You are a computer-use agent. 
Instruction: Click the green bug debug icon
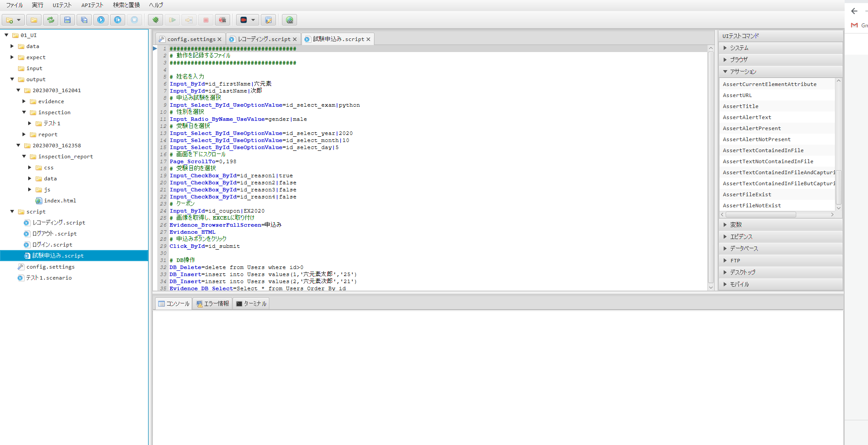pos(156,20)
